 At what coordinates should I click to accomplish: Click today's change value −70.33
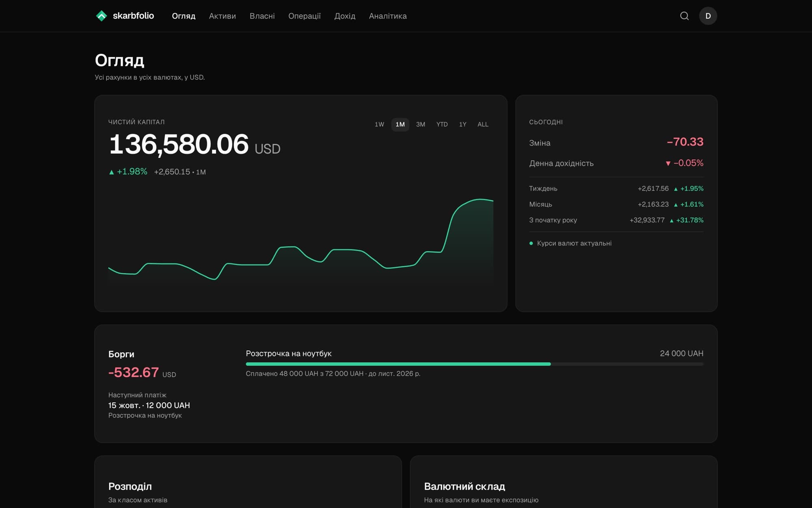pyautogui.click(x=685, y=142)
